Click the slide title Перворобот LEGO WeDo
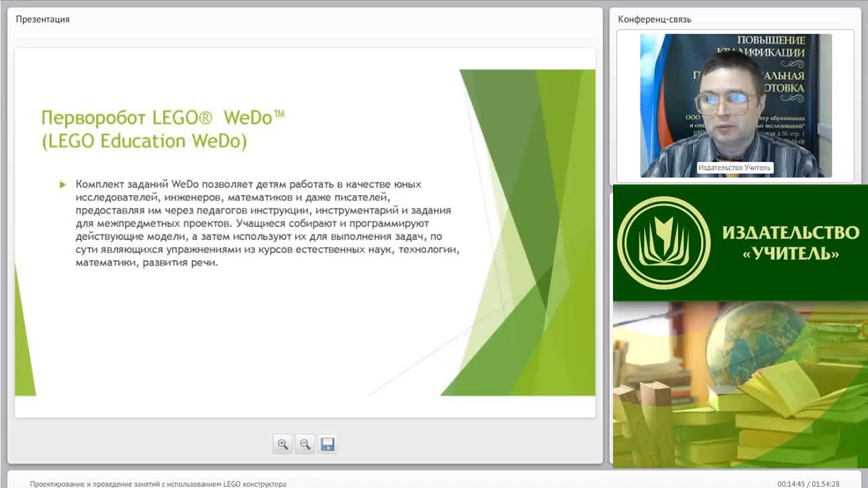Viewport: 868px width, 488px height. 163,129
